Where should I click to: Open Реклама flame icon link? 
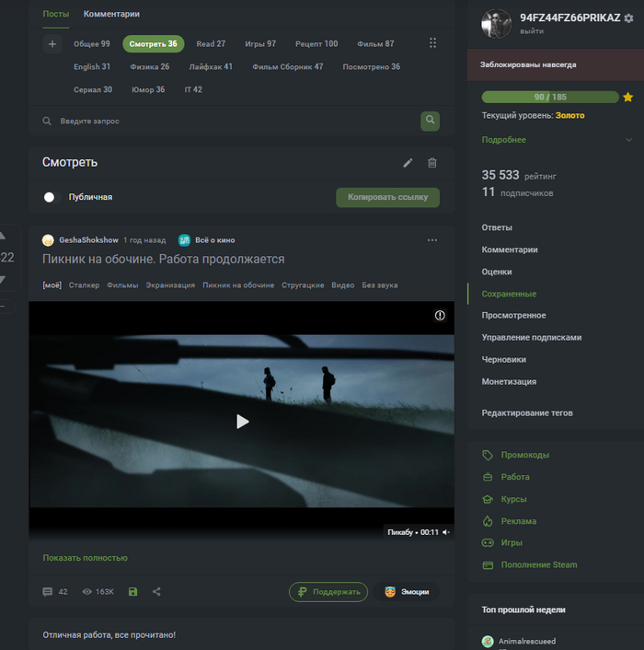pyautogui.click(x=488, y=521)
